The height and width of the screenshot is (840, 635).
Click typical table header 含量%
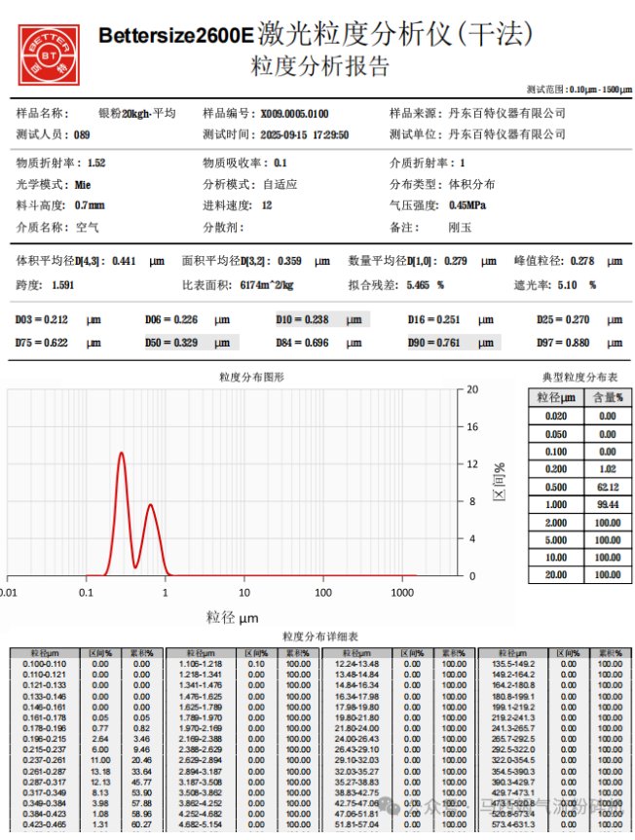click(608, 397)
